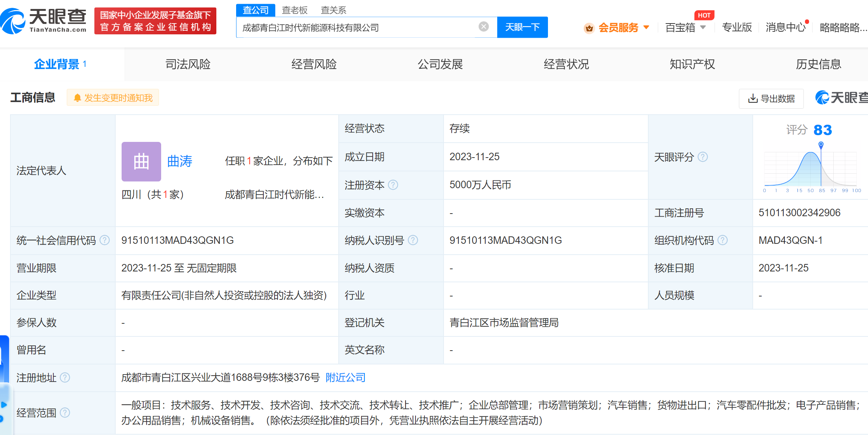Click help icon beside 组织机构代码
Screen dimensions: 868x435
[723, 240]
